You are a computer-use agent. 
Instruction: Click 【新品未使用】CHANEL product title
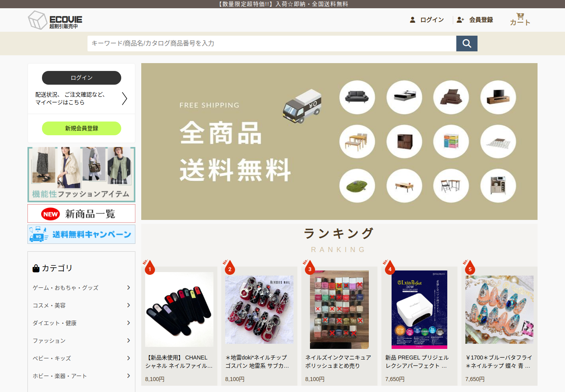pos(179,361)
